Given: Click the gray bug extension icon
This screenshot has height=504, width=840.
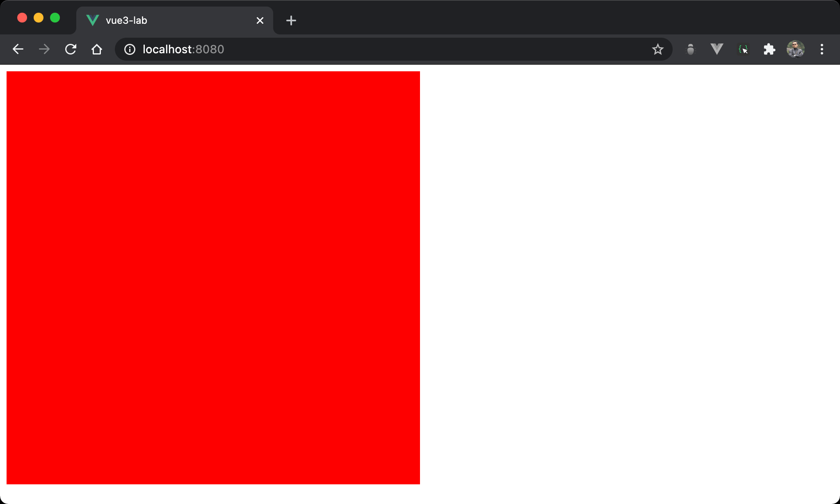Looking at the screenshot, I should 690,49.
